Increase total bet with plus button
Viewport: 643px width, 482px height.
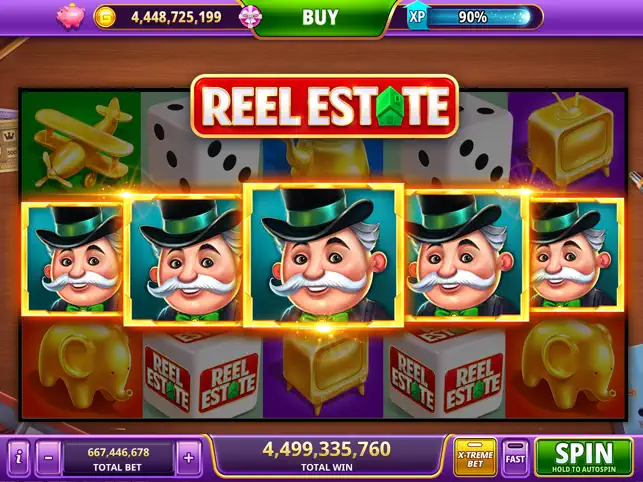[188, 458]
